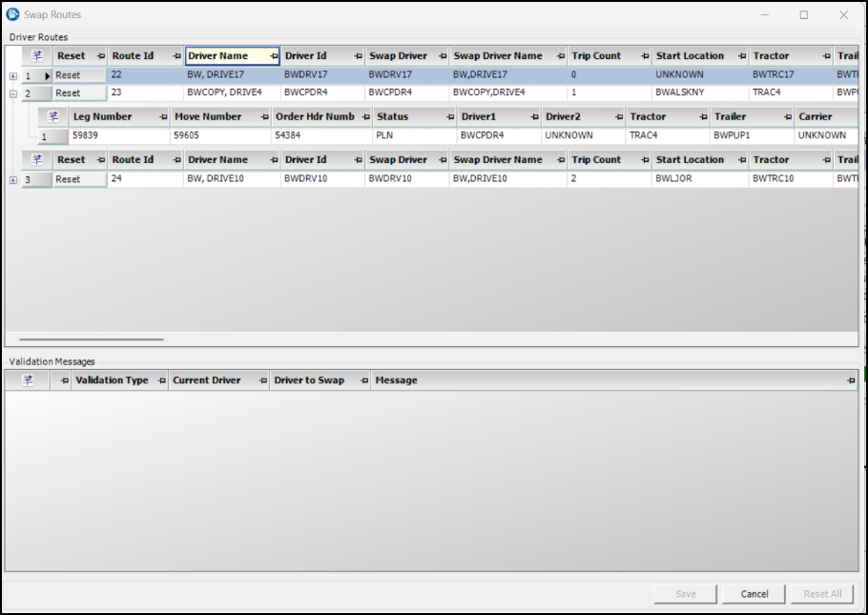This screenshot has height=615, width=868.
Task: Select route row 2 selector for route 23
Action: [36, 93]
